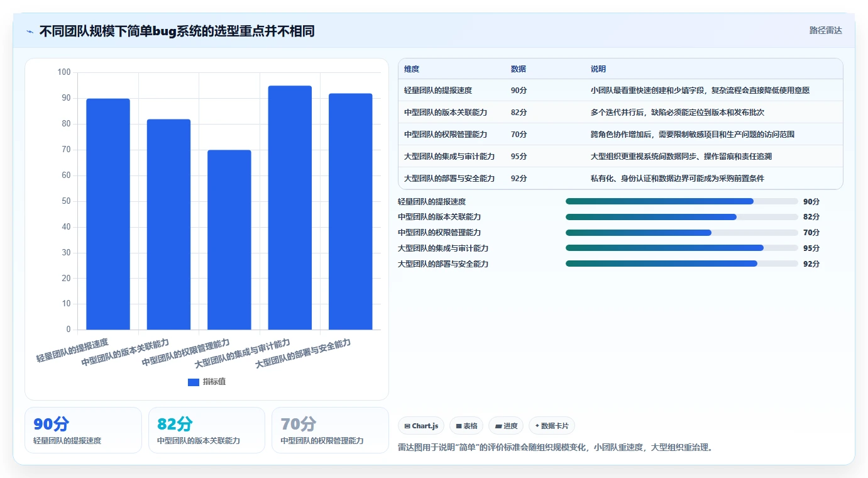The image size is (868, 478).
Task: Toggle the 指标值 legend swatch below the chart
Action: [194, 382]
